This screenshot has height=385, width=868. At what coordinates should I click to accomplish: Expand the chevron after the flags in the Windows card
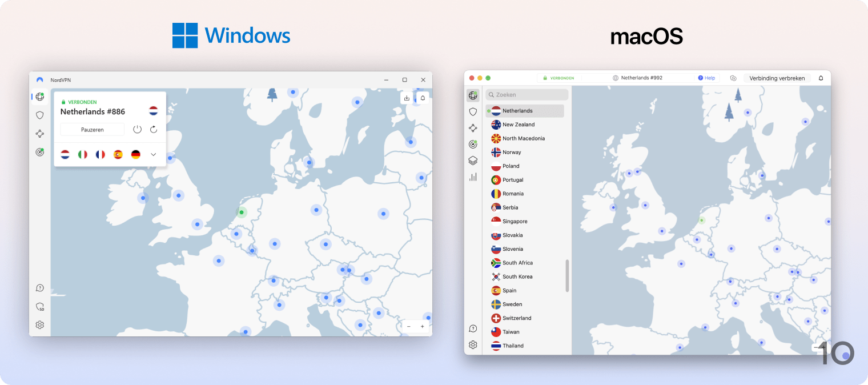point(153,154)
